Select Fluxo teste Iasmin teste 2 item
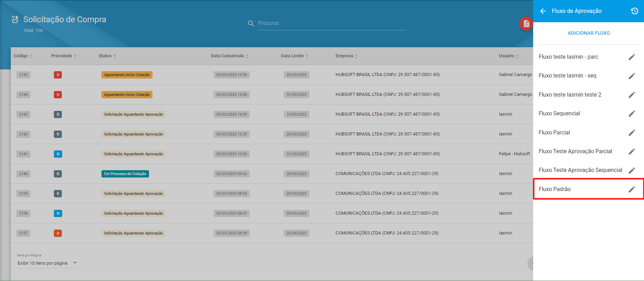 (x=570, y=95)
